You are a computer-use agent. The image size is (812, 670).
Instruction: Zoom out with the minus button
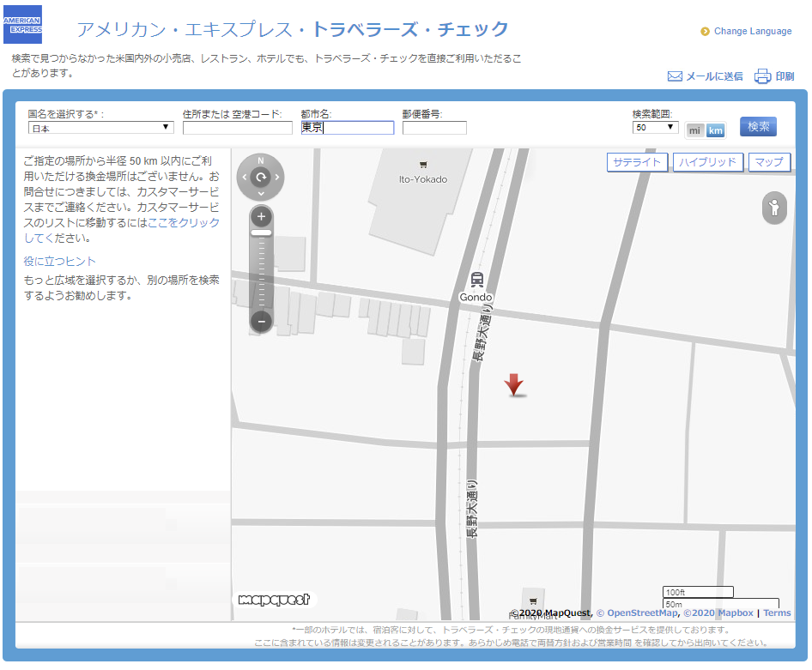[x=261, y=322]
